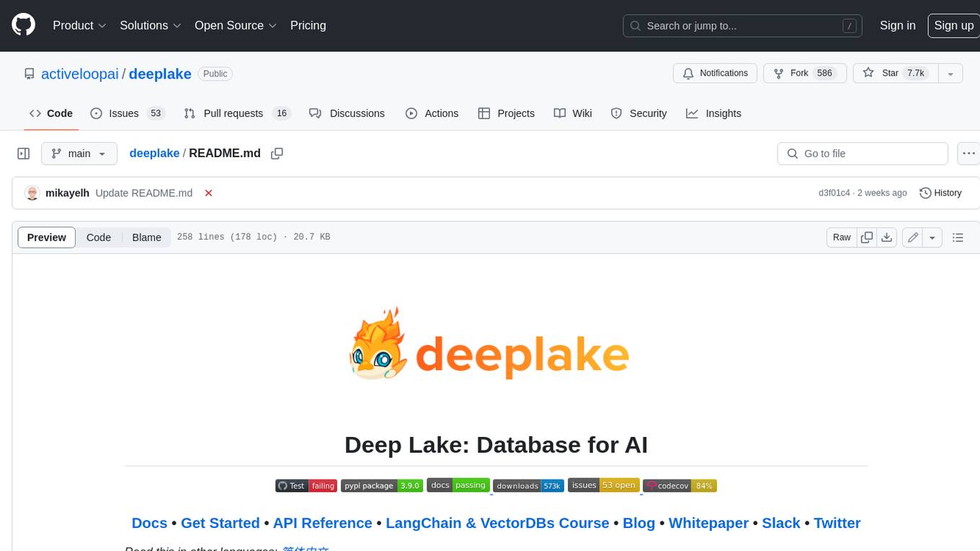Star the repository
The image size is (980, 551).
click(x=896, y=74)
